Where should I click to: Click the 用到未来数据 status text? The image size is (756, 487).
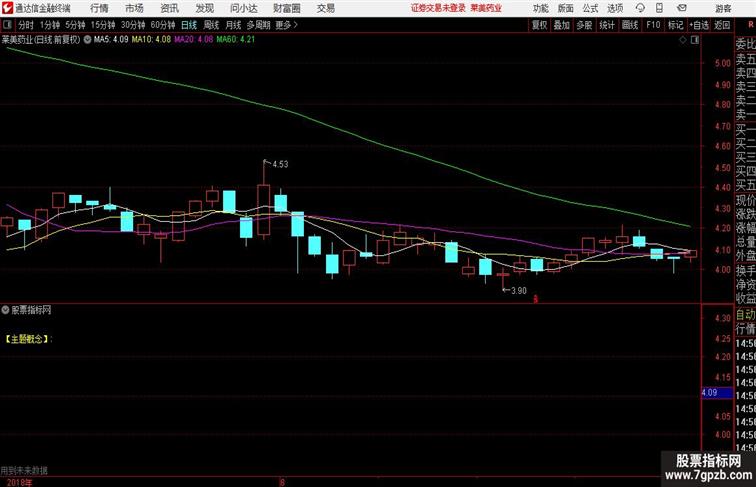coord(24,470)
